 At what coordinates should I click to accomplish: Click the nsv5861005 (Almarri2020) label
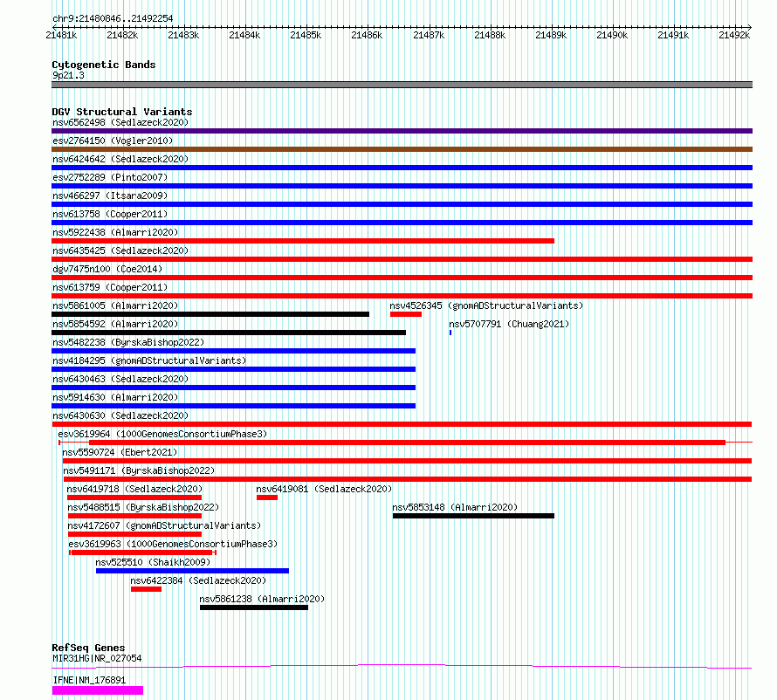pyautogui.click(x=115, y=305)
